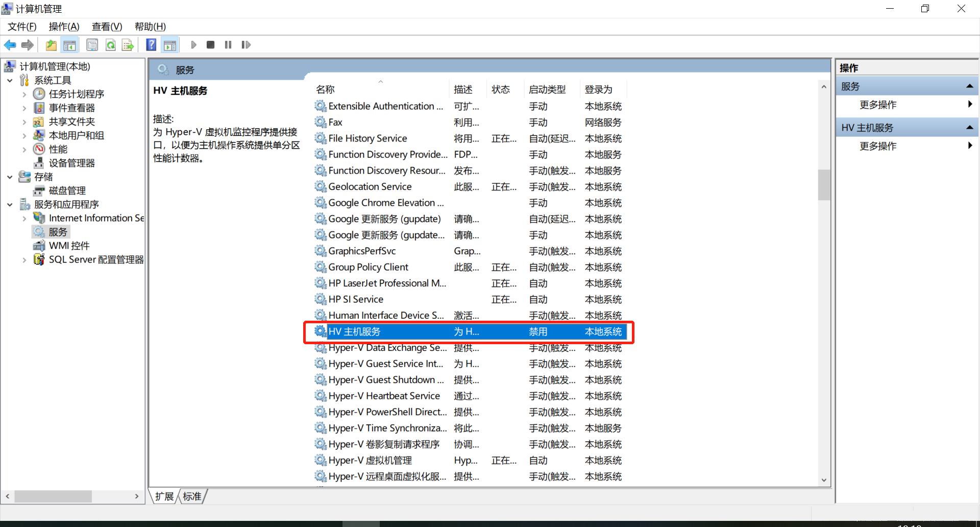Collapse the 存储 tree node
The height and width of the screenshot is (527, 980).
10,177
